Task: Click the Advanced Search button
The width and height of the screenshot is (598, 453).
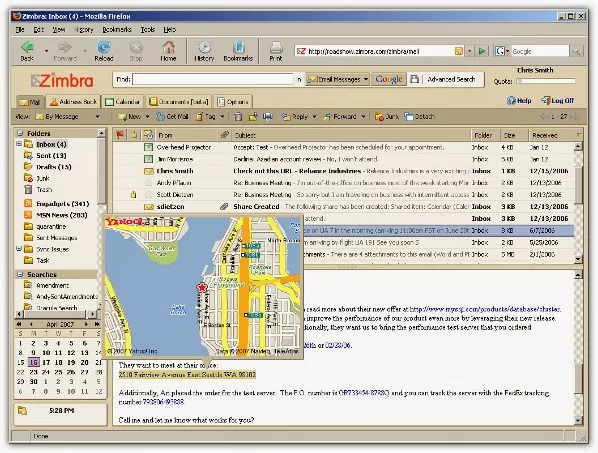Action: pyautogui.click(x=451, y=79)
